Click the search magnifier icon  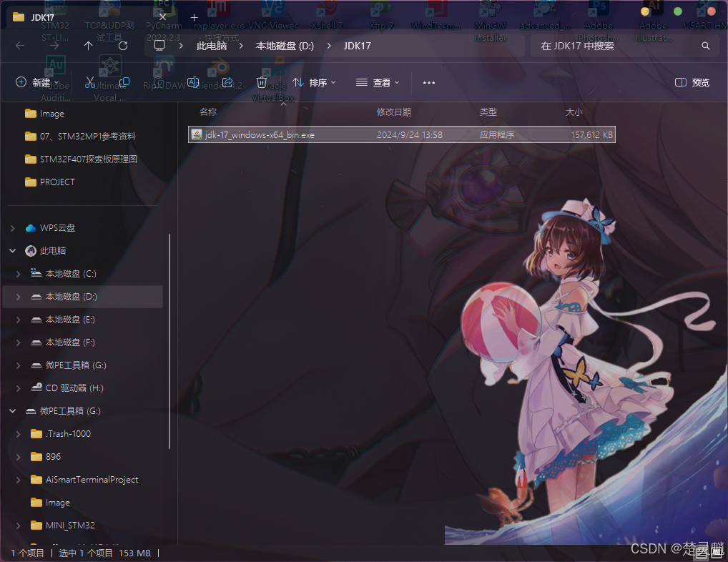pyautogui.click(x=706, y=46)
